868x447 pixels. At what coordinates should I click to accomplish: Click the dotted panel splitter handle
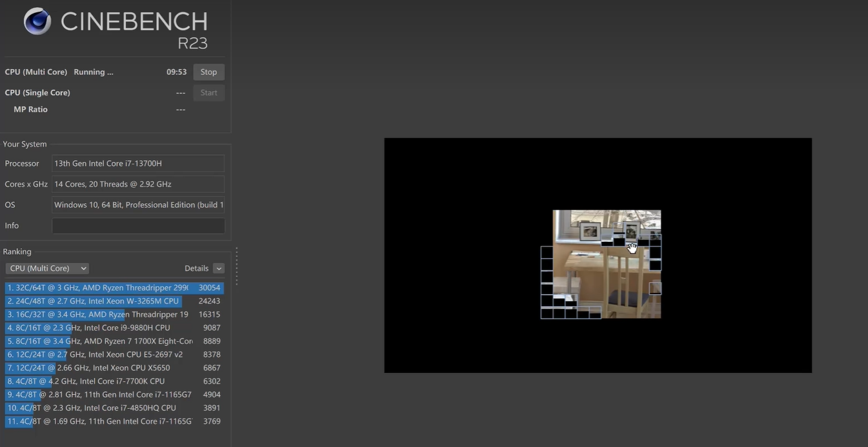click(237, 266)
